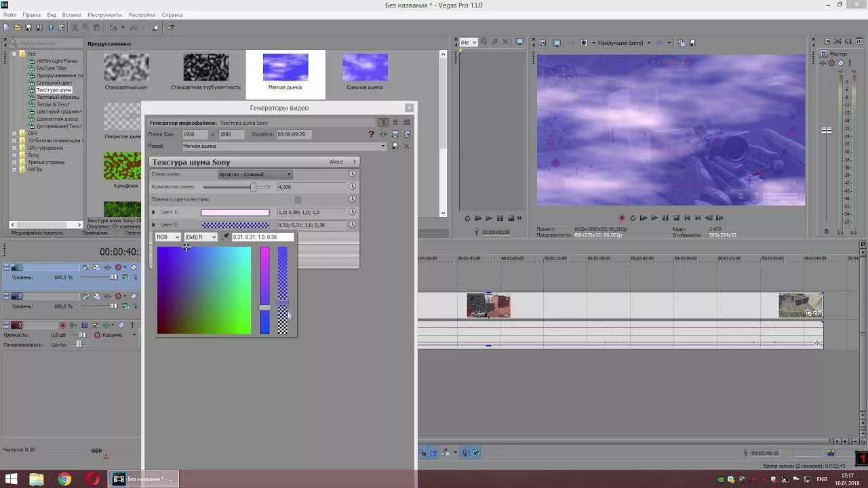Open Track FX gear on video track 1
868x488 pixels.
click(x=118, y=267)
